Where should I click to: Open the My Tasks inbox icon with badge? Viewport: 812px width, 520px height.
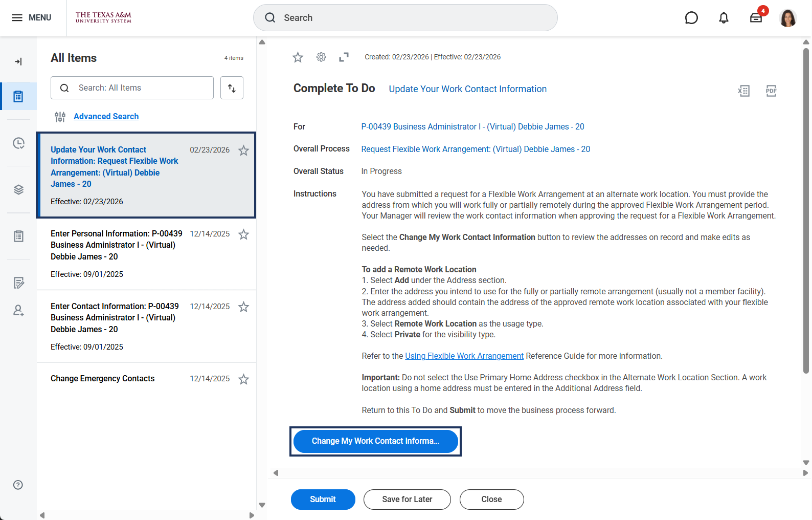756,18
